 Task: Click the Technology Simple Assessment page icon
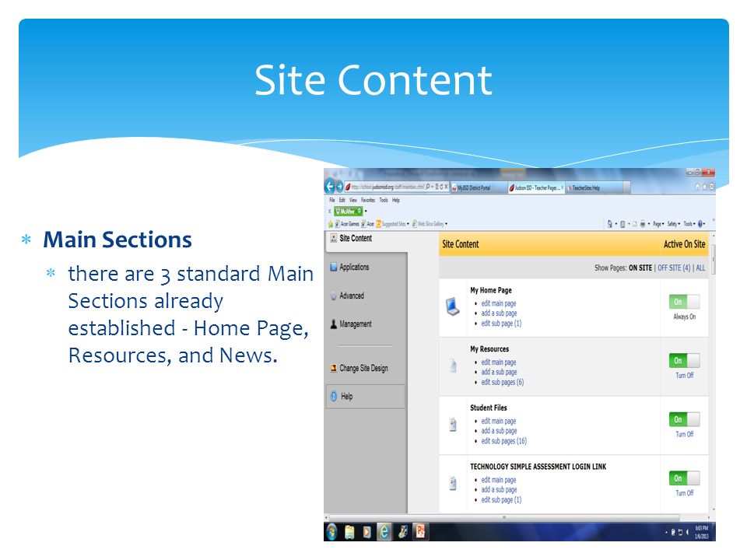tap(453, 483)
